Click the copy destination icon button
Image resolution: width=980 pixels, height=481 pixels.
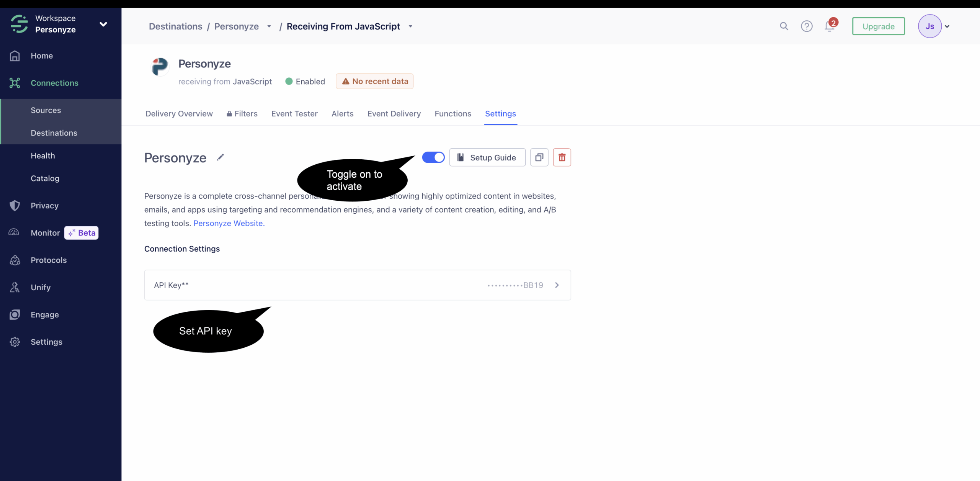pos(539,157)
